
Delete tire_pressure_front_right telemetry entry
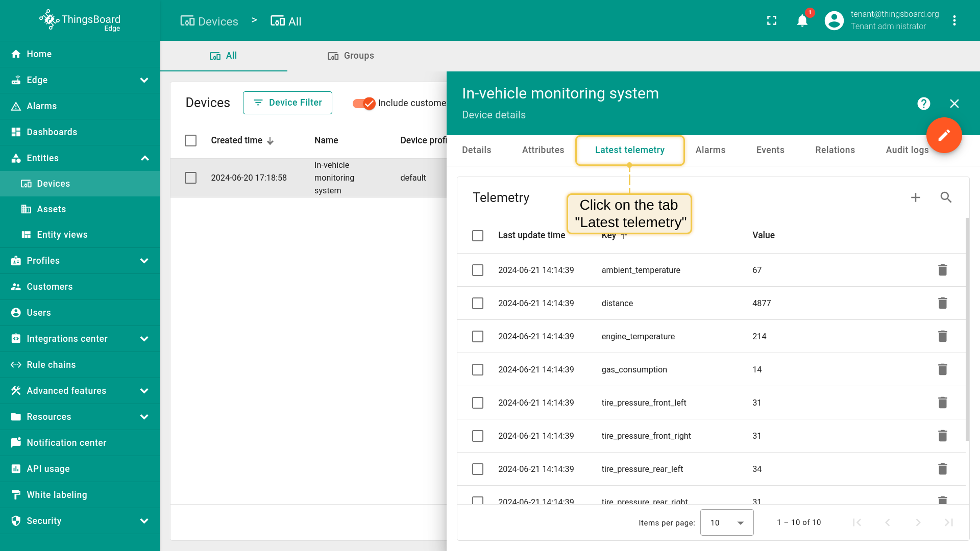coord(943,436)
